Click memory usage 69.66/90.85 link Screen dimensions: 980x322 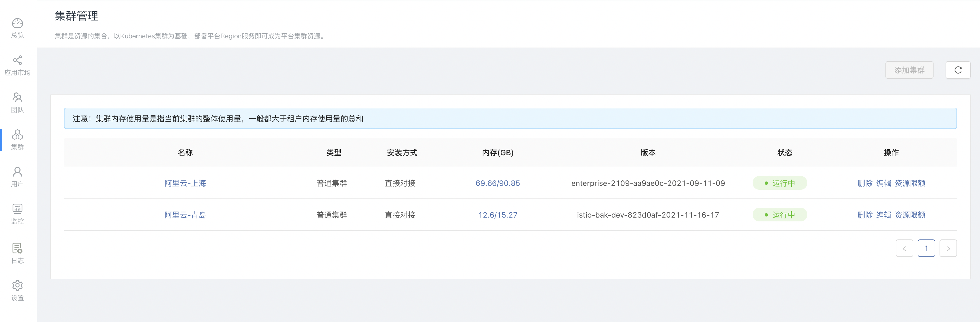click(497, 183)
